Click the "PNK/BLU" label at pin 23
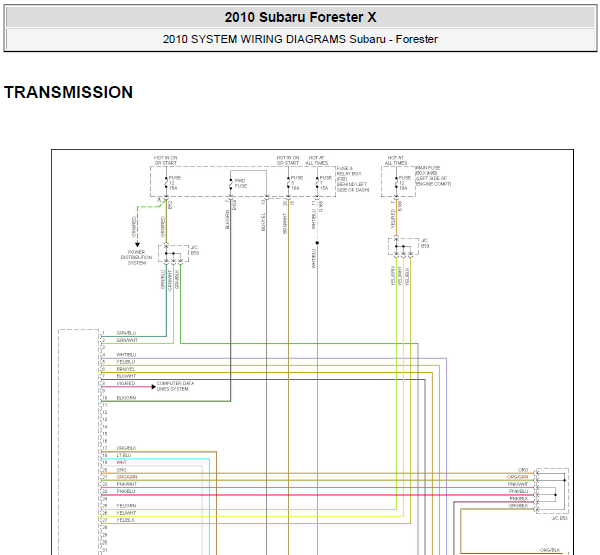The height and width of the screenshot is (555, 600). [x=126, y=491]
